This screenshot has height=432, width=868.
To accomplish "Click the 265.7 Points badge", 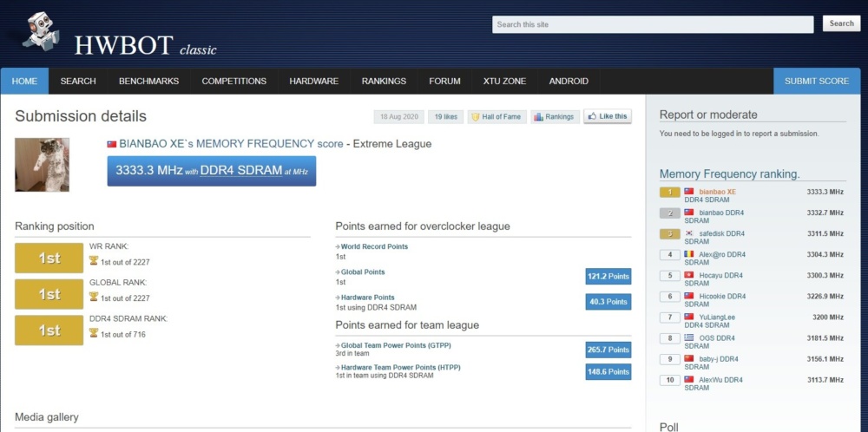I will click(608, 350).
